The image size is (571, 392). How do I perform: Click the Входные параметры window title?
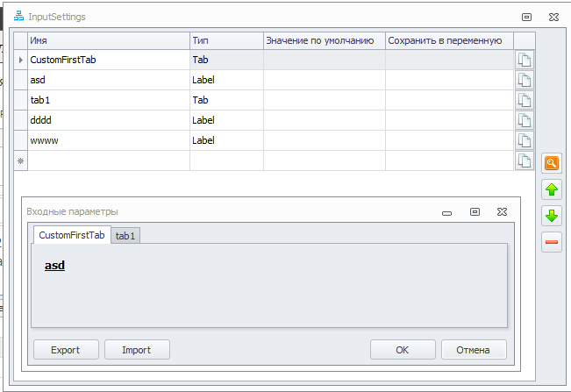click(72, 212)
